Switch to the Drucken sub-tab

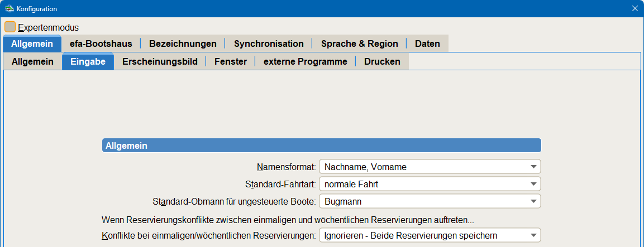382,61
